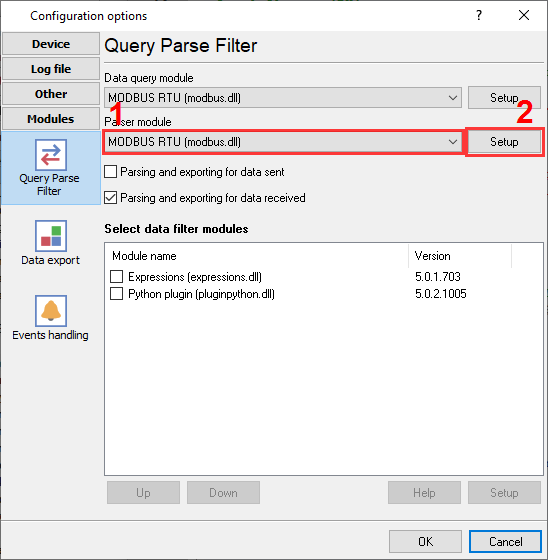Click the Help button under the filter list
This screenshot has width=548, height=560.
point(424,492)
